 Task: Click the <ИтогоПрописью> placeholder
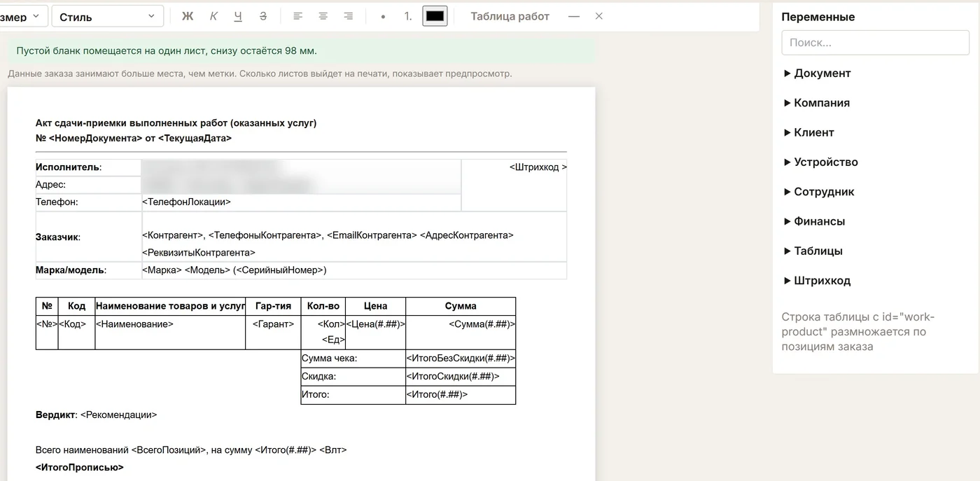[80, 468]
